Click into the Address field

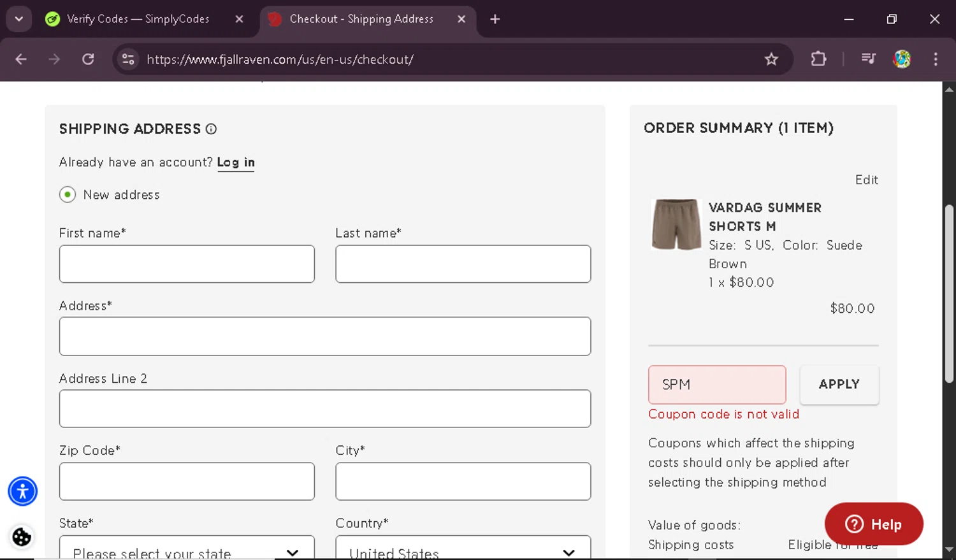coord(325,336)
